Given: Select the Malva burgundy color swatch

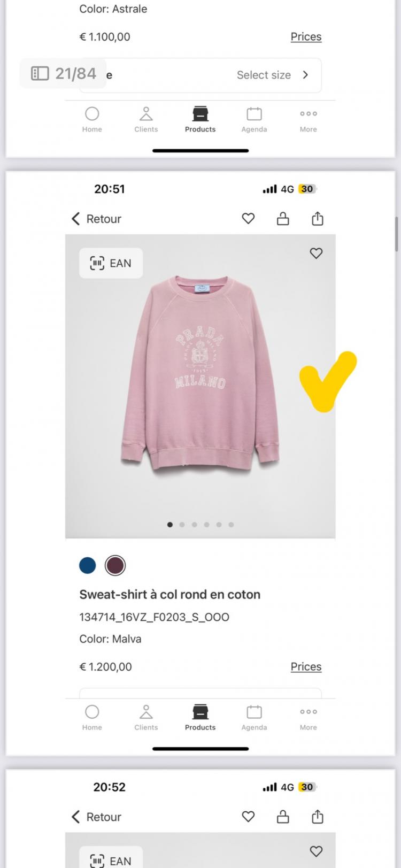Looking at the screenshot, I should 115,565.
